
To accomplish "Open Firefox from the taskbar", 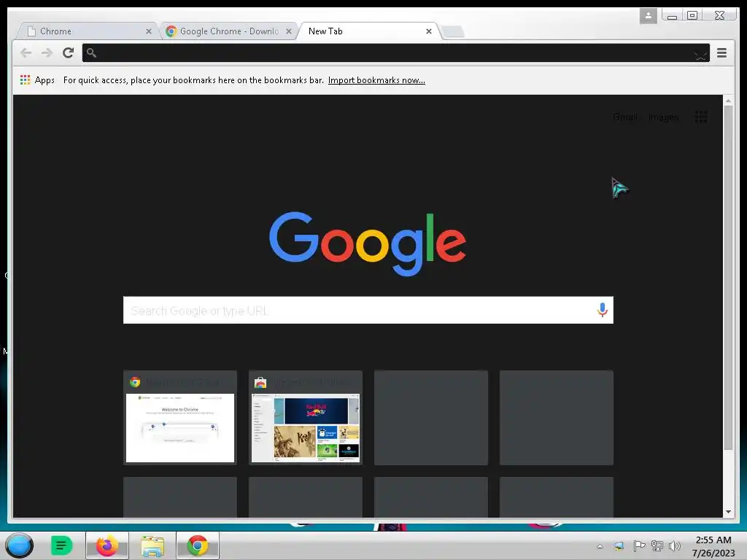I will [107, 545].
